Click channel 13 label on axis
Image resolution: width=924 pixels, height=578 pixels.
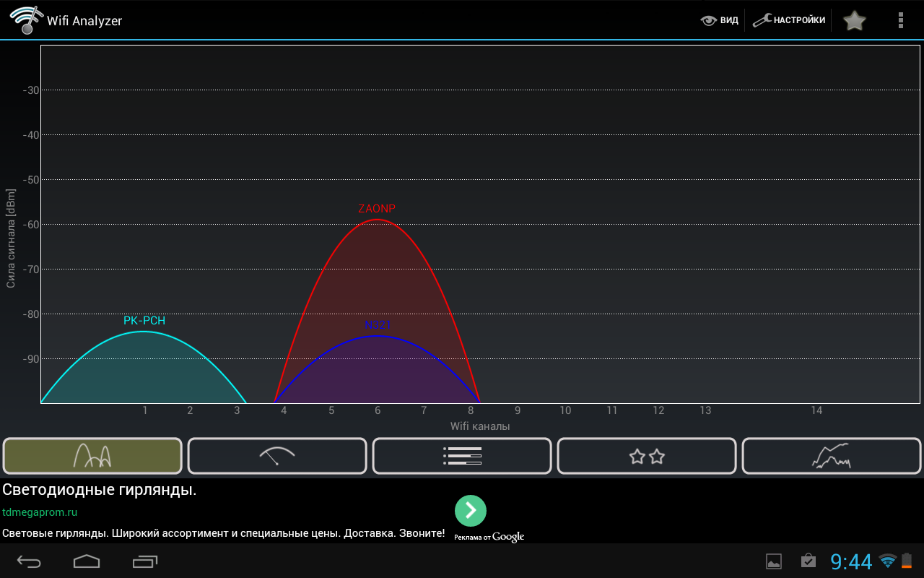click(705, 410)
